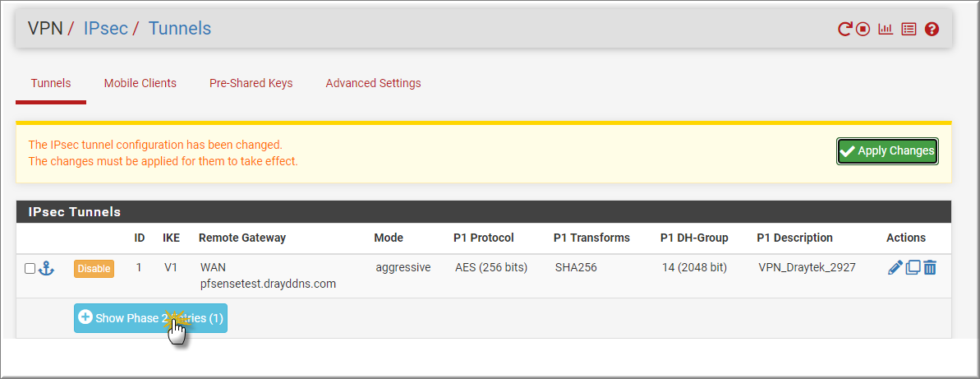Open related log entries icon

(x=909, y=29)
